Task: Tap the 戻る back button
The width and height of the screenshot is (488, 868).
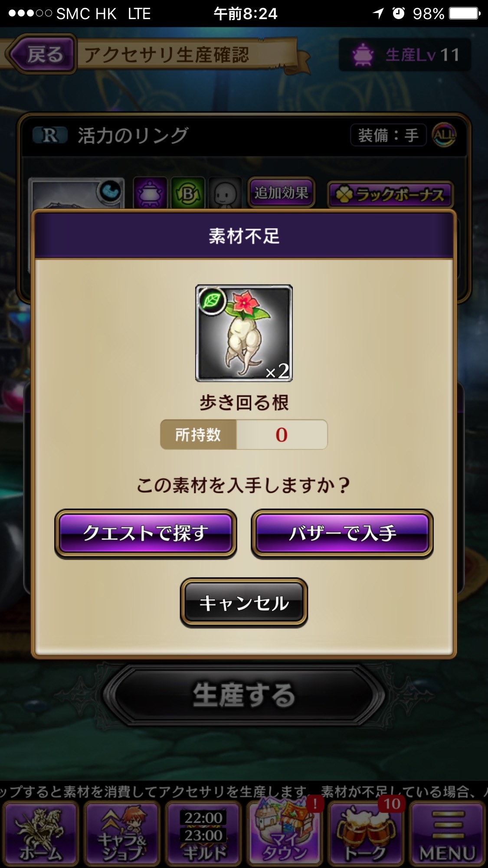Action: pos(41,54)
